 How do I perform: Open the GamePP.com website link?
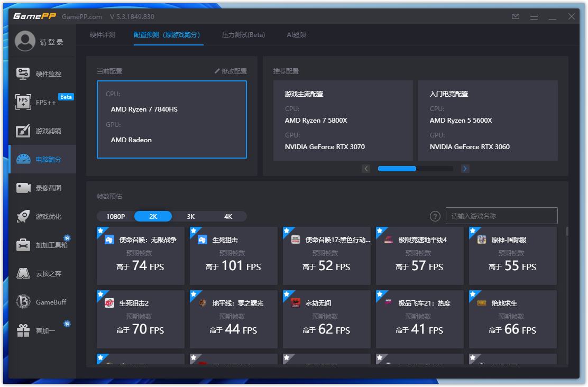click(x=82, y=17)
